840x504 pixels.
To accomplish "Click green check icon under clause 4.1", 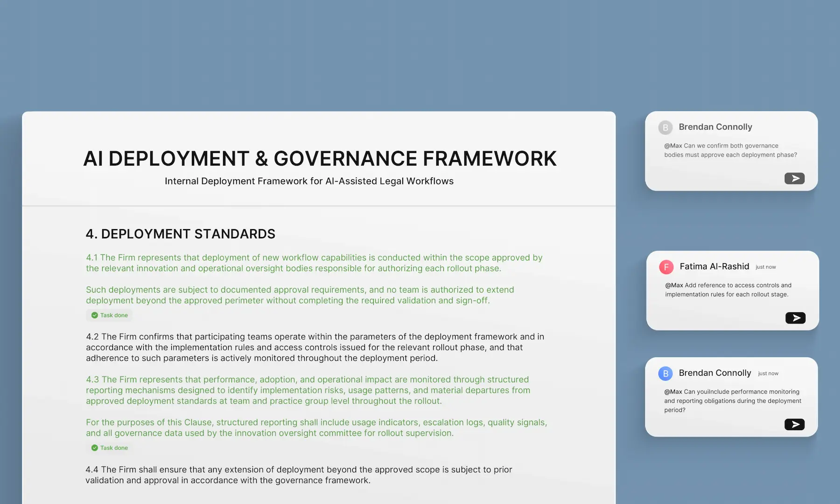I will pyautogui.click(x=95, y=315).
